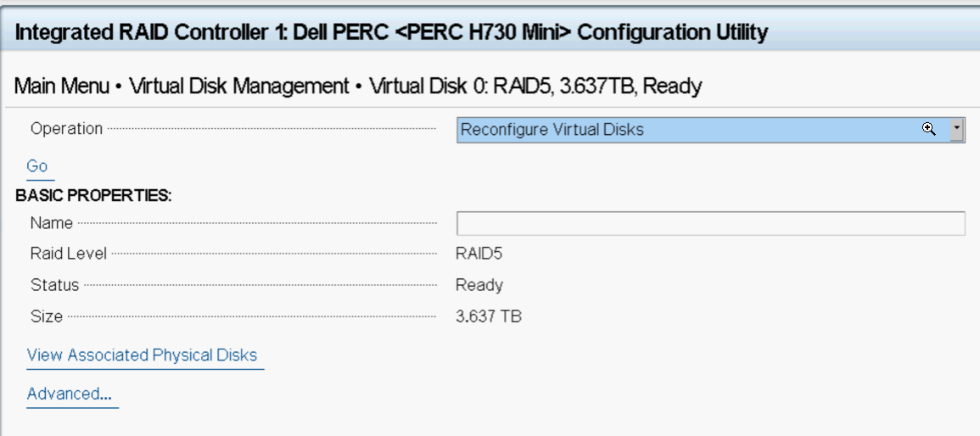The image size is (980, 436).
Task: Open View Associated Physical Disks
Action: [x=142, y=355]
